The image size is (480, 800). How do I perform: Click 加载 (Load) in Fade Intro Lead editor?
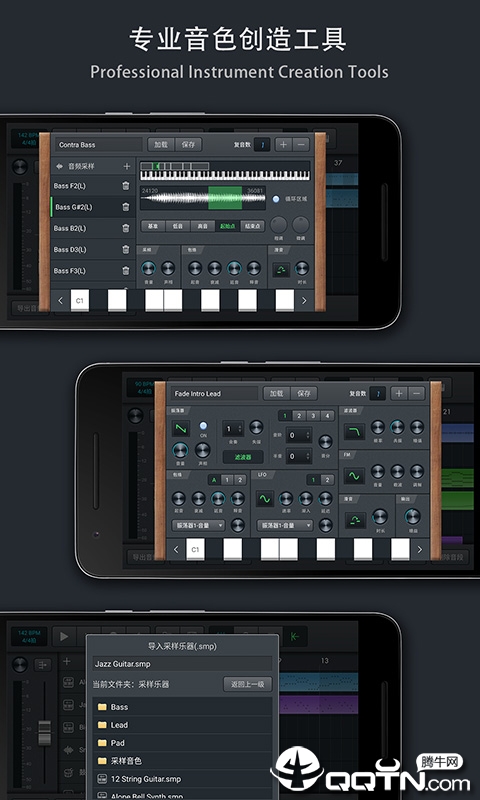tap(277, 393)
